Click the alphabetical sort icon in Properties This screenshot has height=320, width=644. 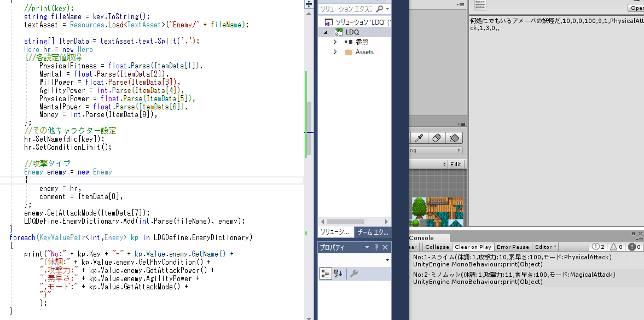(x=338, y=274)
